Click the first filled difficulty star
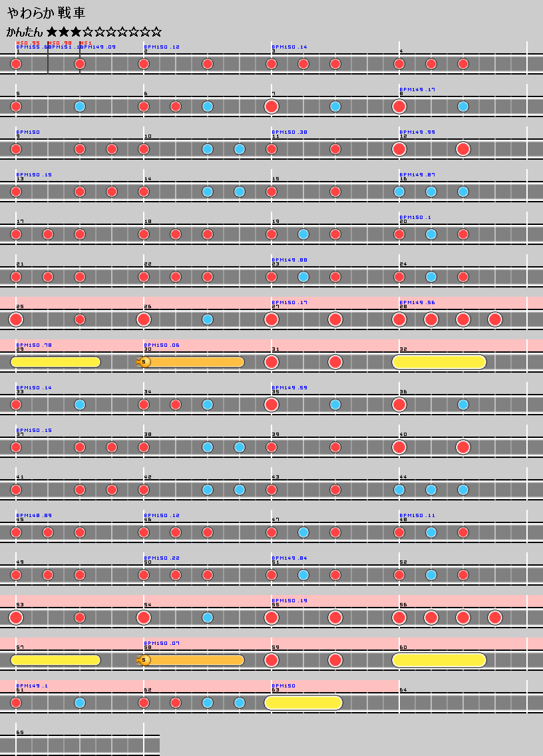This screenshot has height=756, width=543. pyautogui.click(x=53, y=32)
